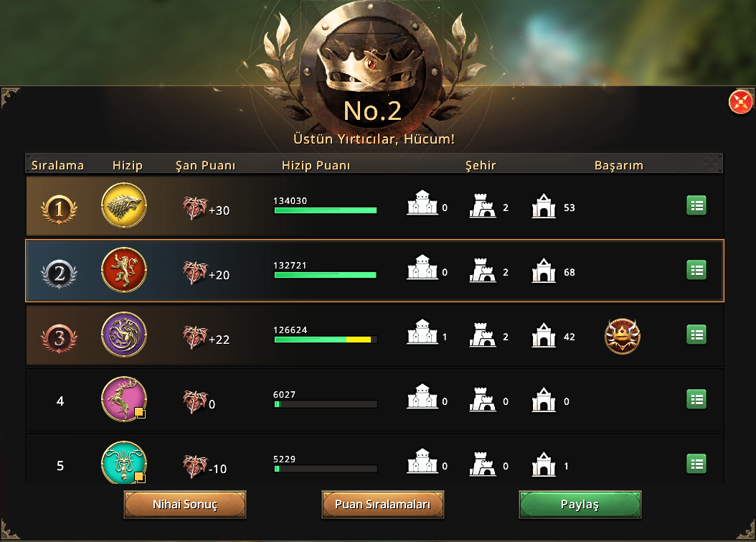Click the crowned achievement badge in row 3
This screenshot has height=542, width=756.
pyautogui.click(x=622, y=337)
